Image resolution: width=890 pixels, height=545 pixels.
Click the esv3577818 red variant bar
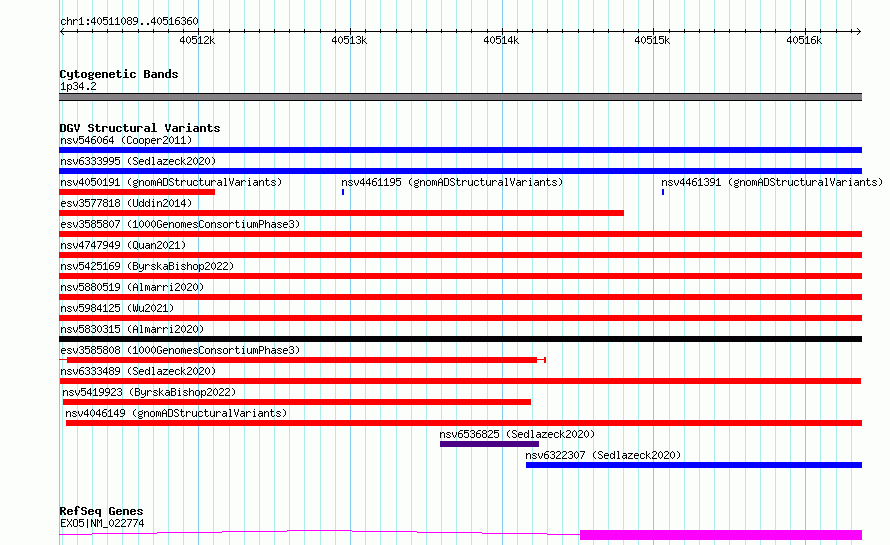[x=341, y=213]
